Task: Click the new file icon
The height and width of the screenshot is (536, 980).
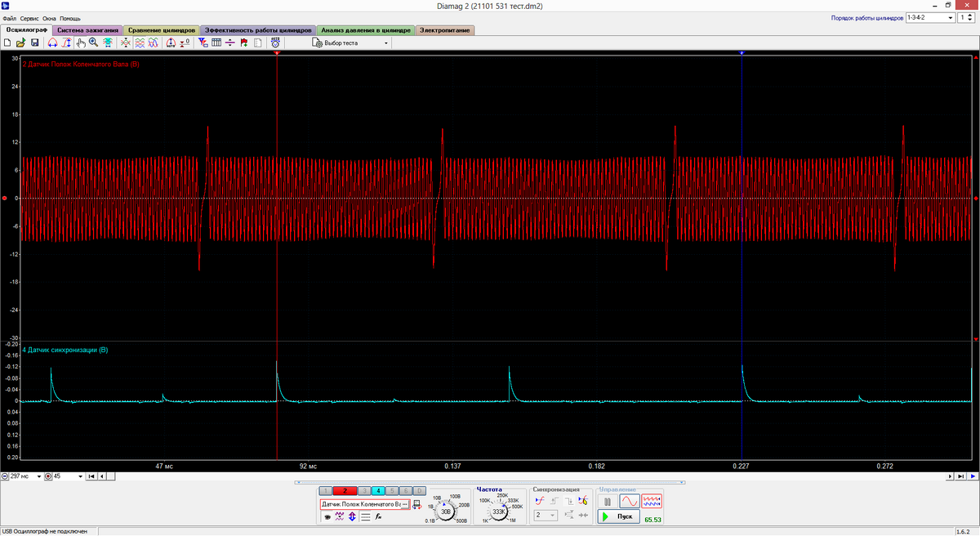Action: click(7, 42)
